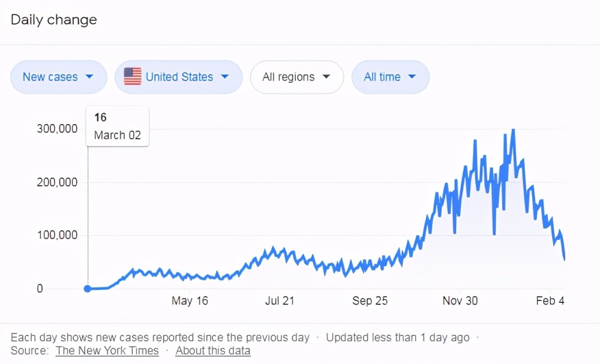Click the March 02 tooltip box
This screenshot has height=364, width=600.
pyautogui.click(x=118, y=126)
